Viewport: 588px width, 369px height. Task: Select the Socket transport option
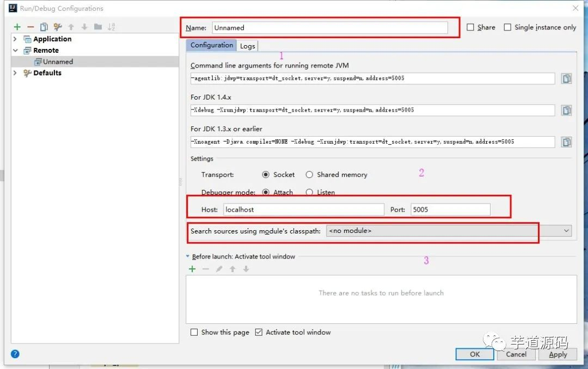click(266, 175)
